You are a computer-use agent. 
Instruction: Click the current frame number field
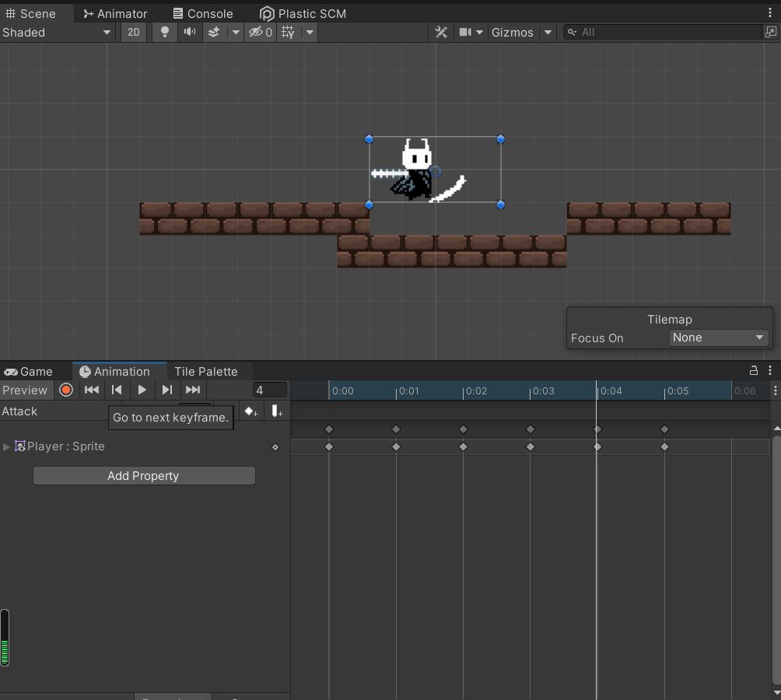[269, 390]
